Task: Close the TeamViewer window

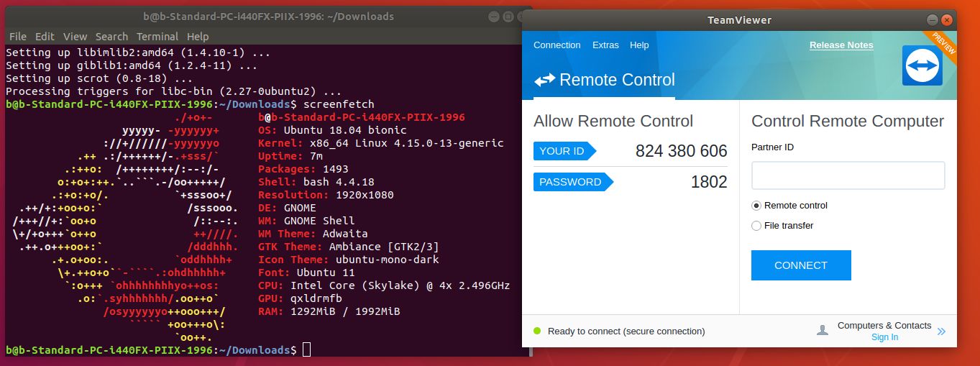Action: pos(948,20)
